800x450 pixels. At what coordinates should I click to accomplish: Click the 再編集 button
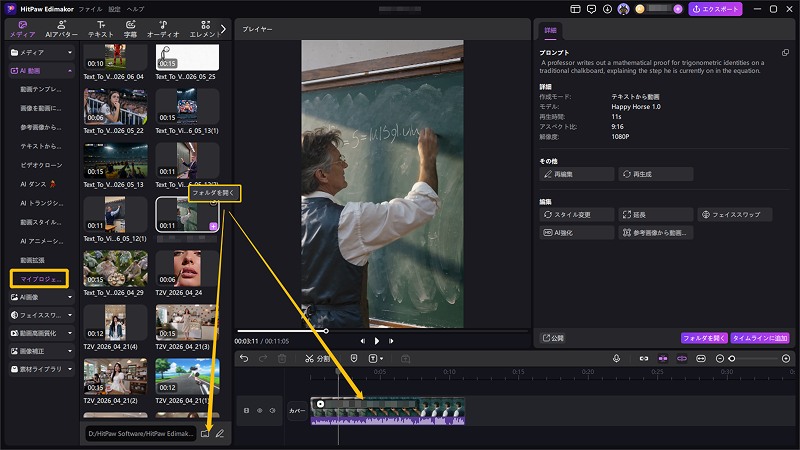(577, 174)
